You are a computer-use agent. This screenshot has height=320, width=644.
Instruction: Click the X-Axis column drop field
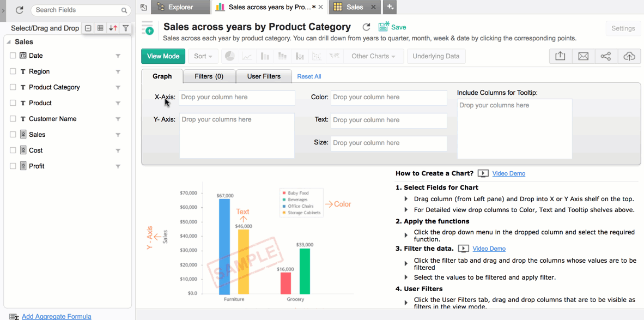(237, 98)
